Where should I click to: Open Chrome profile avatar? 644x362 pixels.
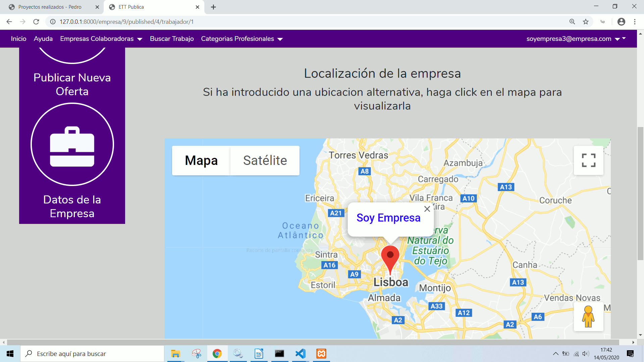621,22
